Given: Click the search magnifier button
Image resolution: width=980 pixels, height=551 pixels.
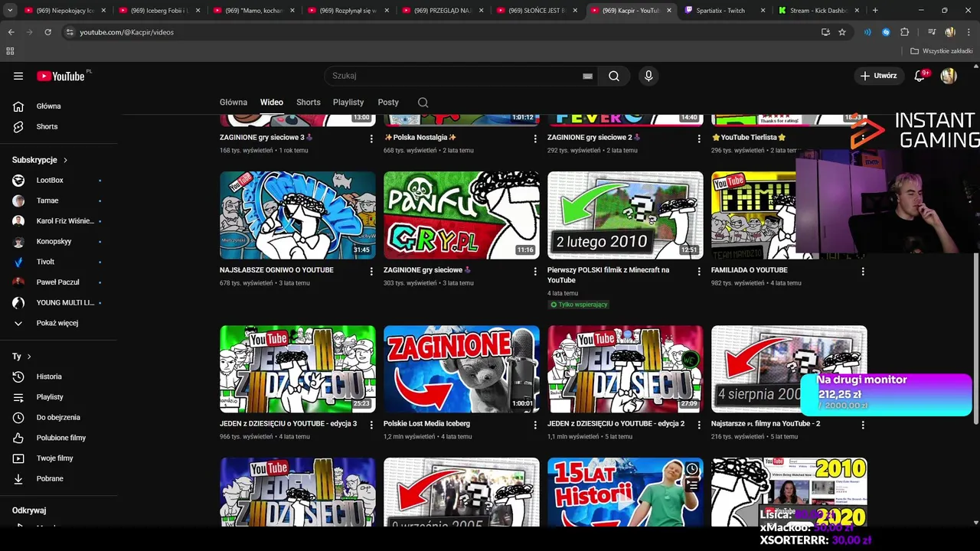Looking at the screenshot, I should pyautogui.click(x=614, y=76).
